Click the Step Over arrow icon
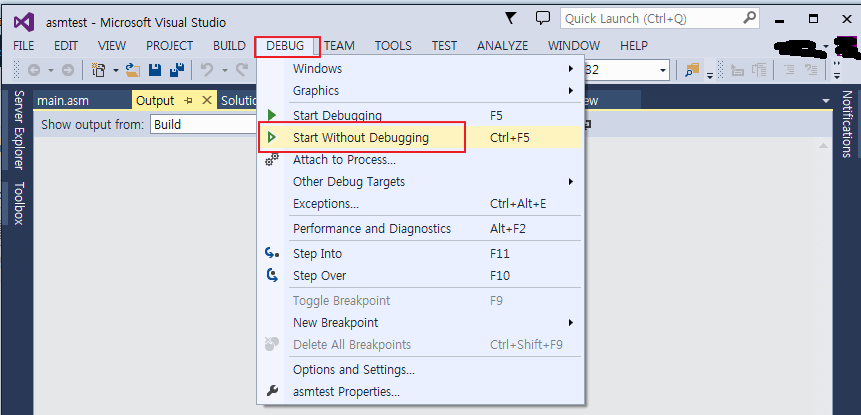The height and width of the screenshot is (415, 861). (x=272, y=275)
